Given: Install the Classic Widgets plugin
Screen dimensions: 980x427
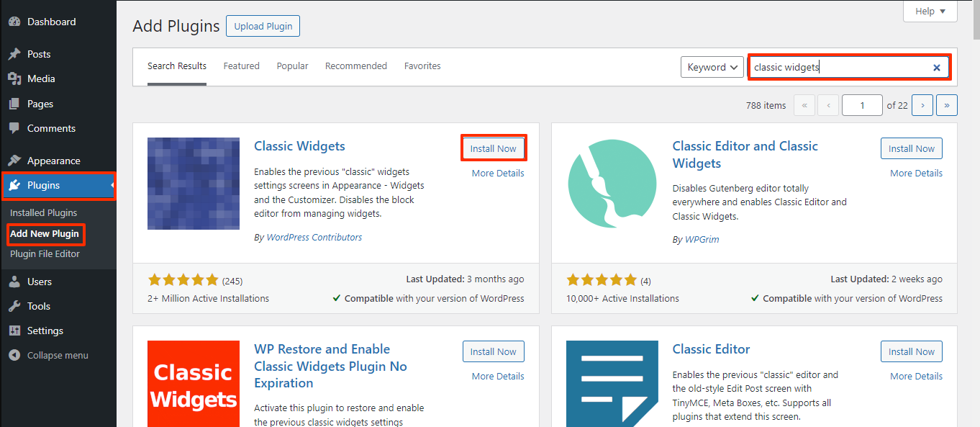Looking at the screenshot, I should coord(493,148).
